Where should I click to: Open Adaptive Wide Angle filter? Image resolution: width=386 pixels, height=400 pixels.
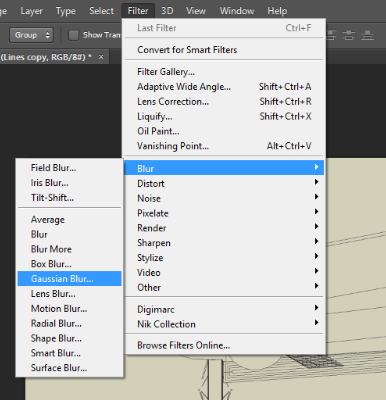224,87
